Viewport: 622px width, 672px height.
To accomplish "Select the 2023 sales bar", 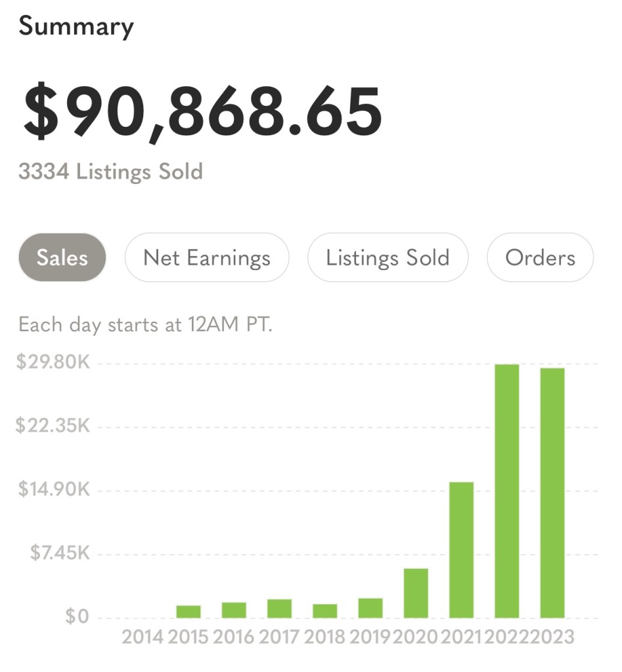I will (552, 493).
